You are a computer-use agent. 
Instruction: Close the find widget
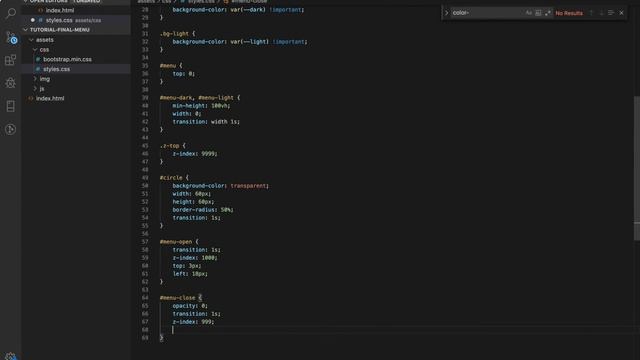coord(621,13)
